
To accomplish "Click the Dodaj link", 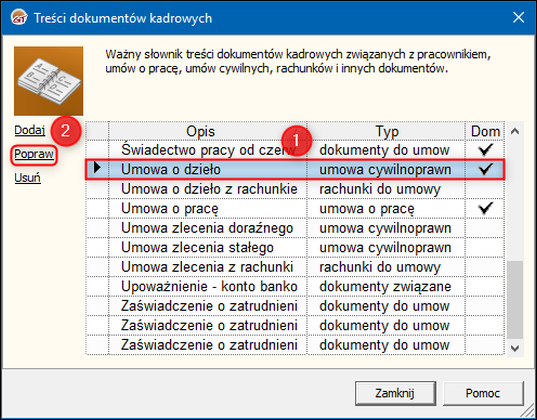I will [x=30, y=130].
